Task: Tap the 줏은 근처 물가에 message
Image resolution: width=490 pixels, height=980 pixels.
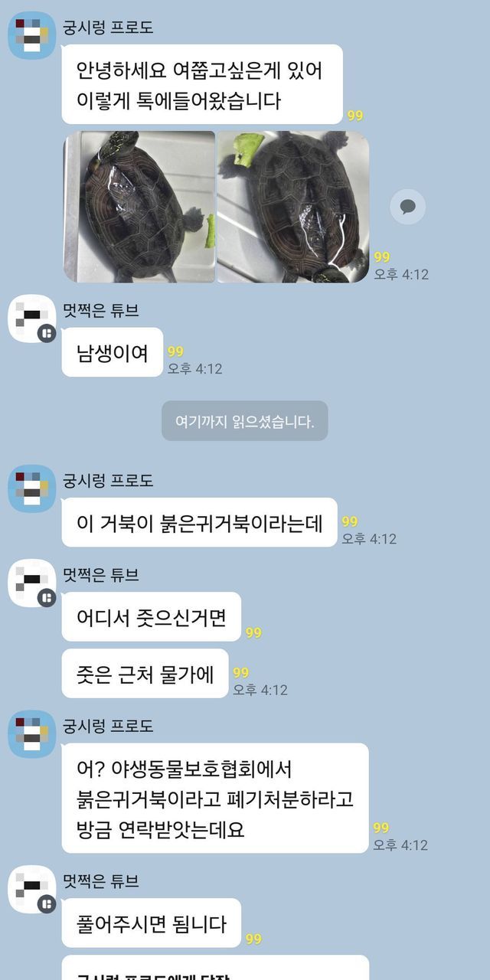Action: [x=145, y=674]
